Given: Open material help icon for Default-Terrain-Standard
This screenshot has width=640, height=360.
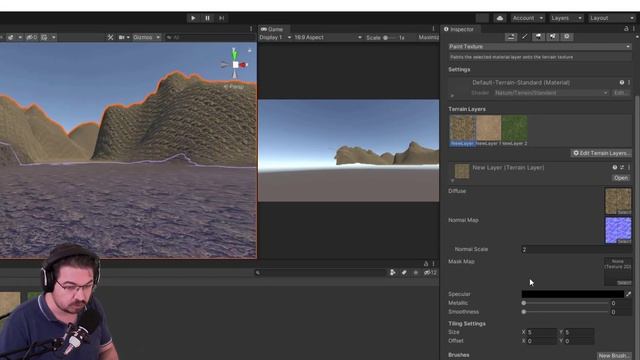Looking at the screenshot, I should (622, 82).
